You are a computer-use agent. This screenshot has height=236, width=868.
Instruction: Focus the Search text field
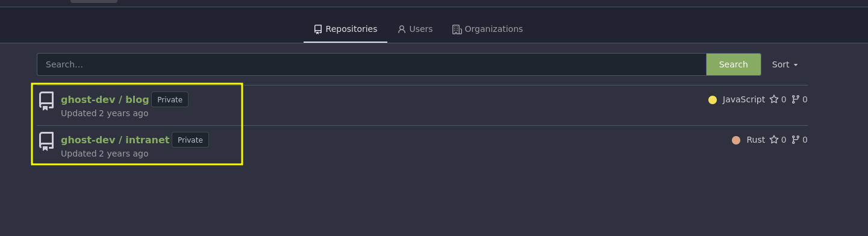click(x=372, y=64)
